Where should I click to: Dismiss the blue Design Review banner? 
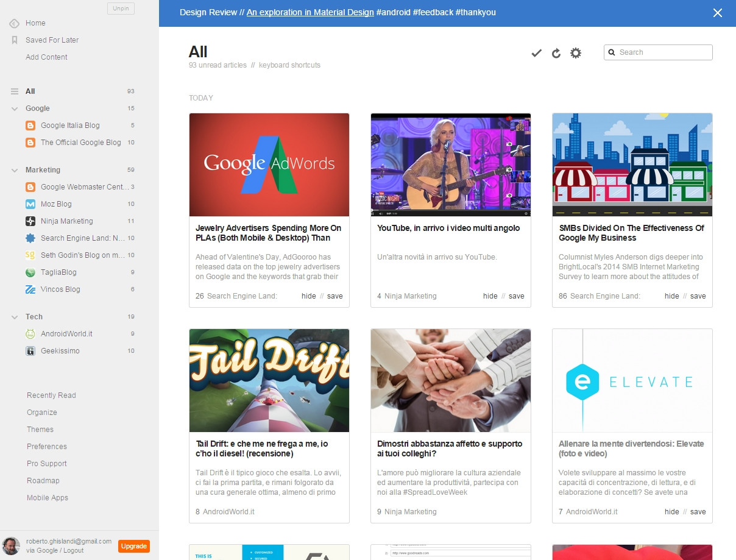click(718, 13)
